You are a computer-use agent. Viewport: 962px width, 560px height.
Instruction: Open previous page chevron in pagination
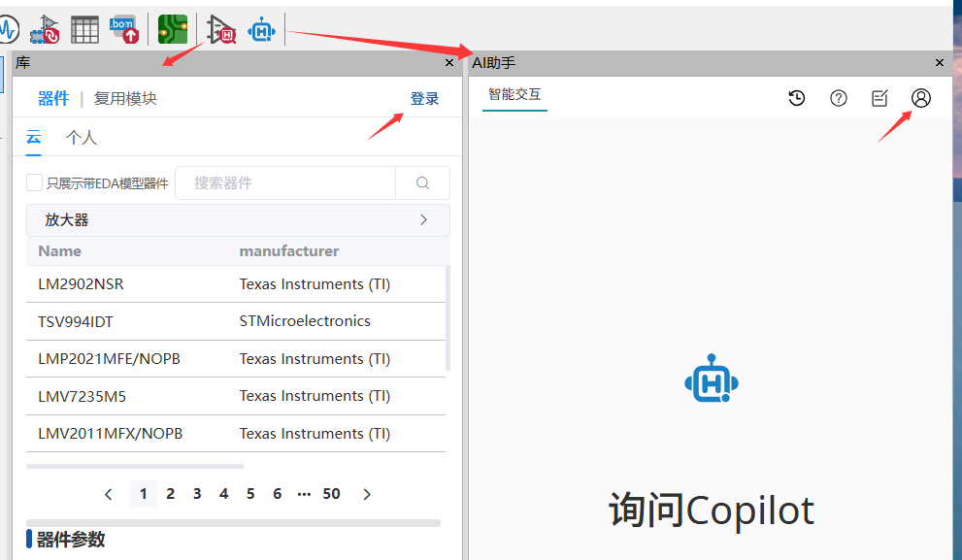point(108,494)
